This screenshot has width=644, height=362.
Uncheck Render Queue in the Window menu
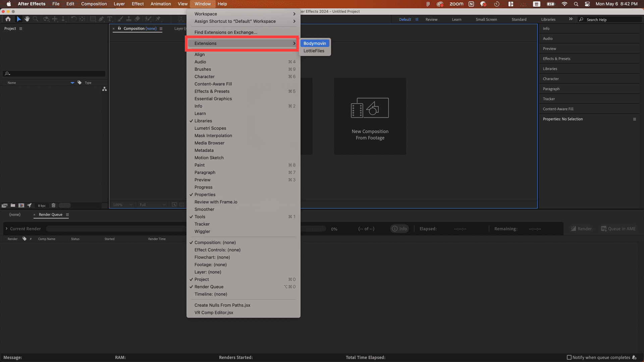point(243,287)
